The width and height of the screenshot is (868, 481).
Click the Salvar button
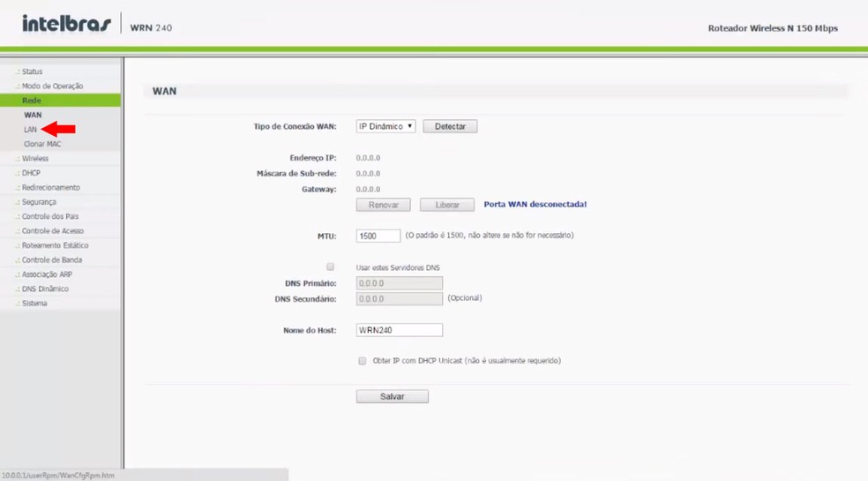coord(392,396)
